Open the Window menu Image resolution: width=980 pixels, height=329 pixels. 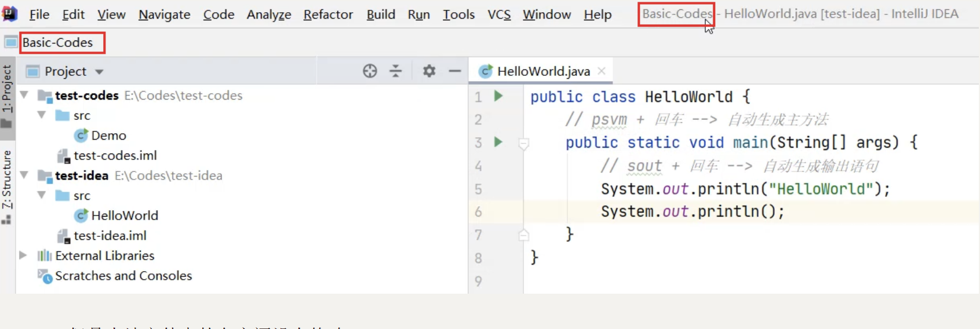tap(547, 14)
